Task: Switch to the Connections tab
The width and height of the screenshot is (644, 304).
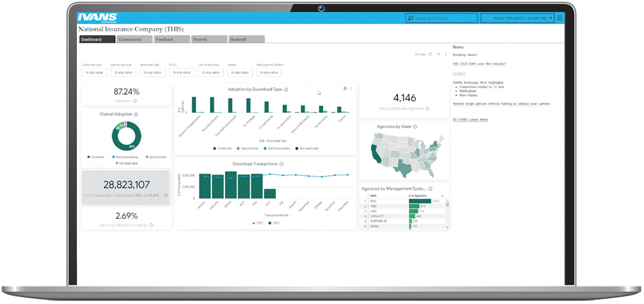Action: (x=134, y=39)
